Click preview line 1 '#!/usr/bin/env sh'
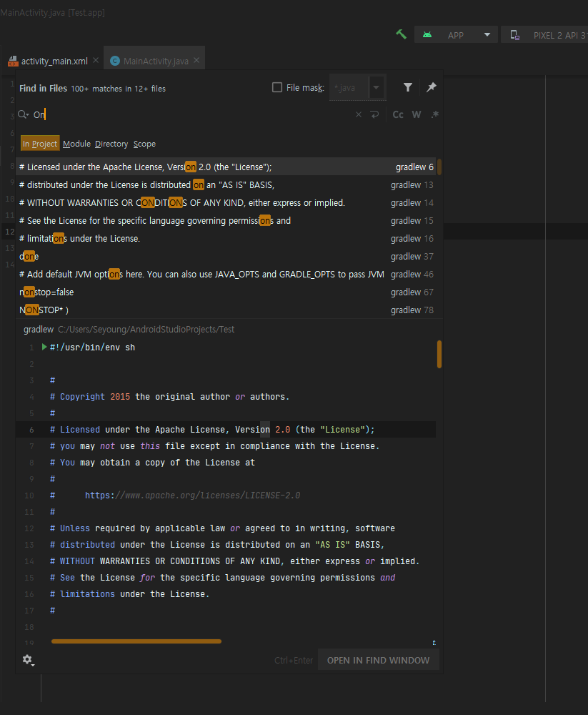This screenshot has width=588, height=715. point(93,347)
